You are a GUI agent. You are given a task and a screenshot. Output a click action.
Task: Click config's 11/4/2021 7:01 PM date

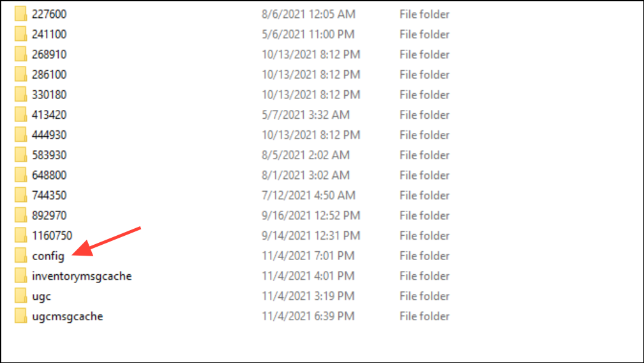pyautogui.click(x=308, y=256)
